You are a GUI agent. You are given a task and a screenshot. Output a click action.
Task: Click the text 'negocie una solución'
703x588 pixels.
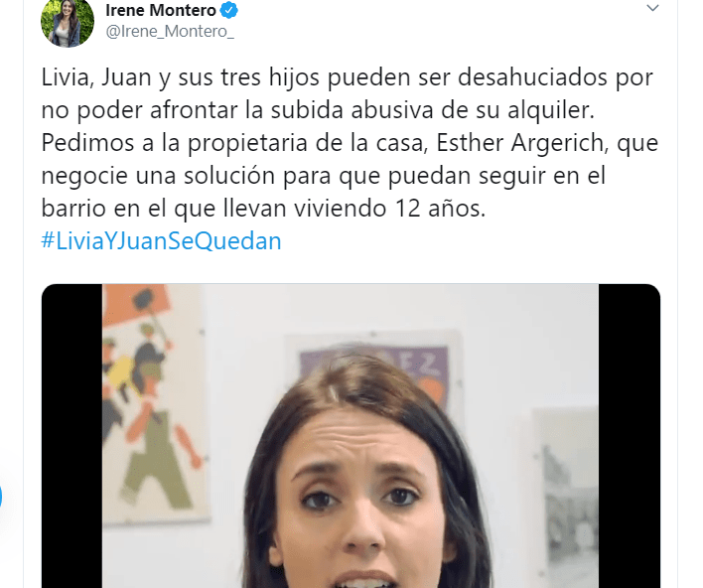click(x=158, y=176)
